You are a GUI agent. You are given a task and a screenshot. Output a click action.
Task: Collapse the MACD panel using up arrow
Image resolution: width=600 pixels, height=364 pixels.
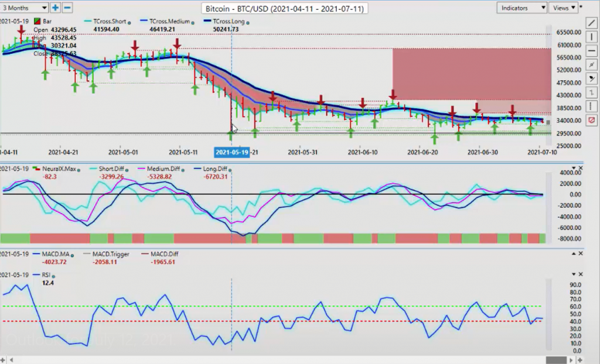pos(574,253)
